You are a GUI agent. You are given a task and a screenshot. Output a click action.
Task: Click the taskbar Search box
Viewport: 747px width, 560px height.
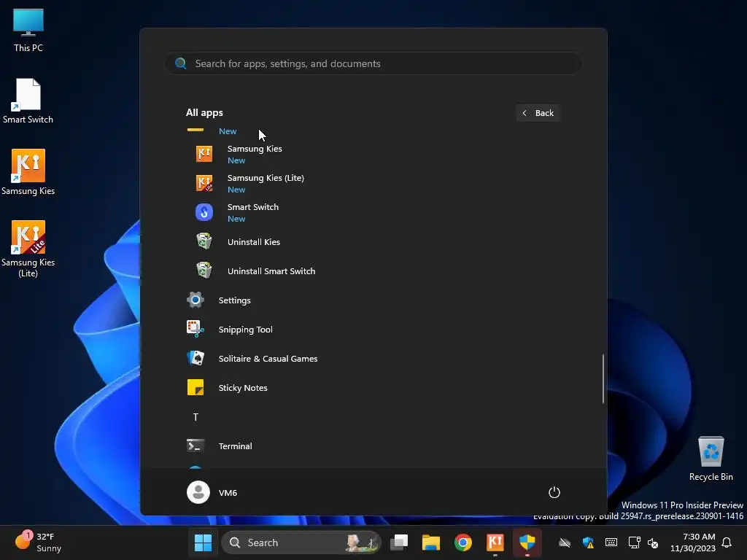coord(301,542)
